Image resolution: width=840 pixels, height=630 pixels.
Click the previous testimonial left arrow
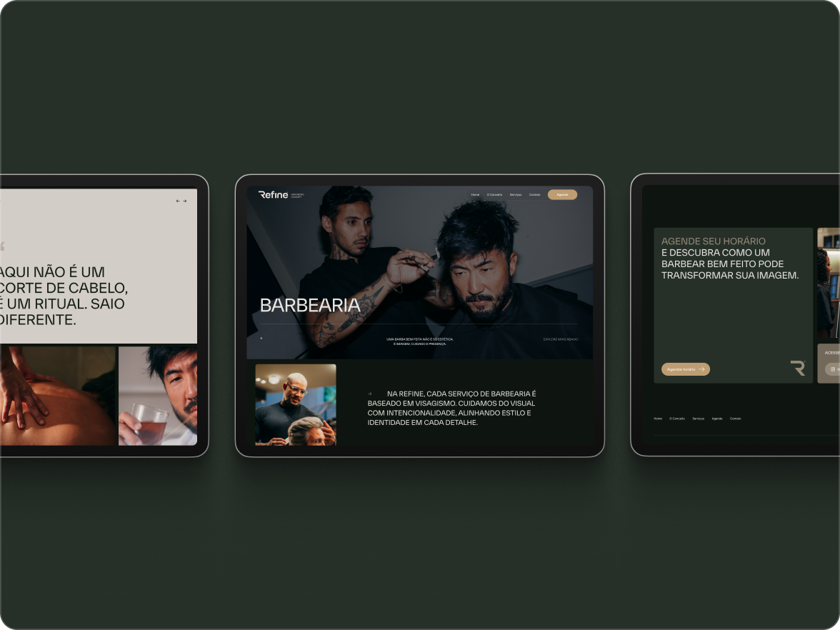[178, 201]
